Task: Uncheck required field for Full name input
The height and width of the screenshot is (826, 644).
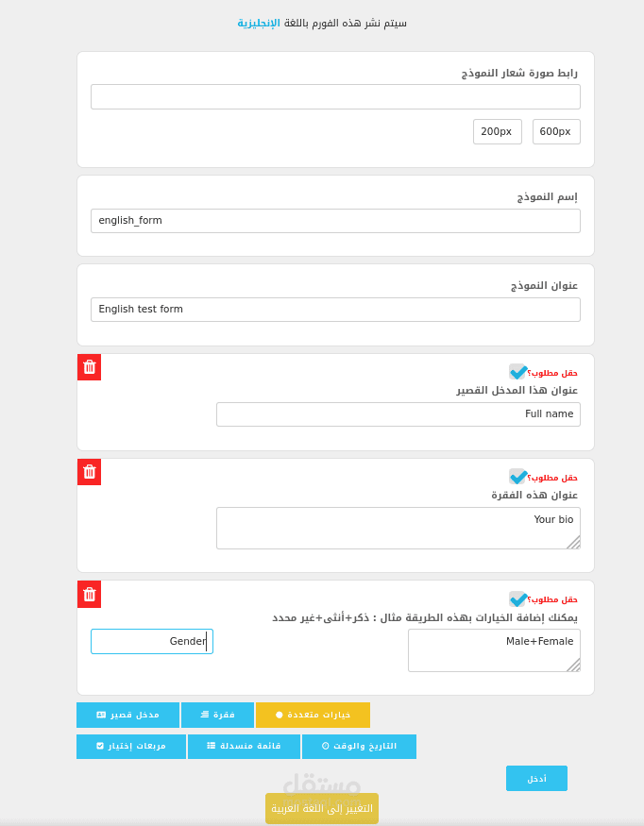Action: pyautogui.click(x=517, y=372)
